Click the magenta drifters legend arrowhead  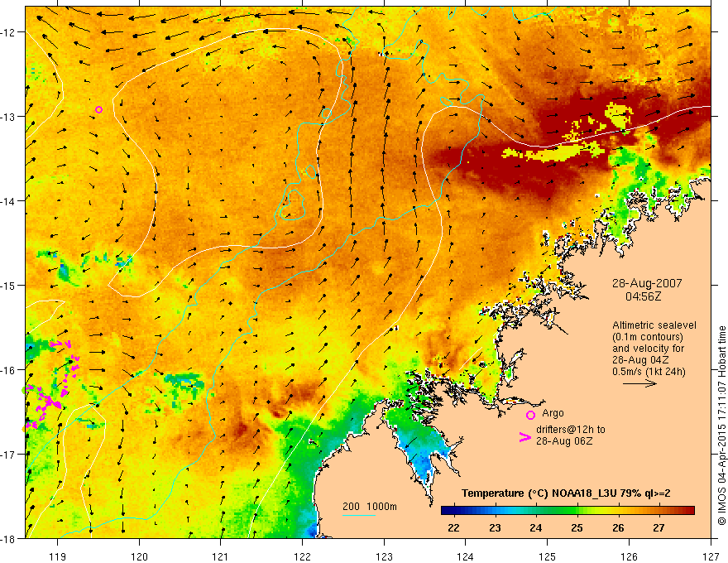pyautogui.click(x=525, y=436)
